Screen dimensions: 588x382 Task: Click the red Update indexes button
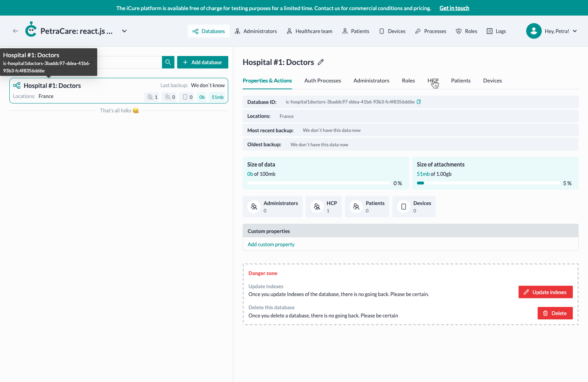[x=546, y=292]
